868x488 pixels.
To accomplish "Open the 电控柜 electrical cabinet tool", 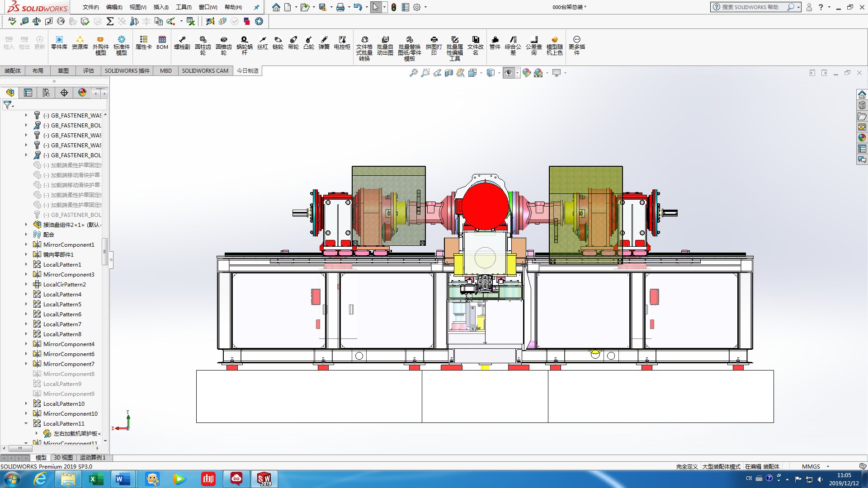I will 342,43.
